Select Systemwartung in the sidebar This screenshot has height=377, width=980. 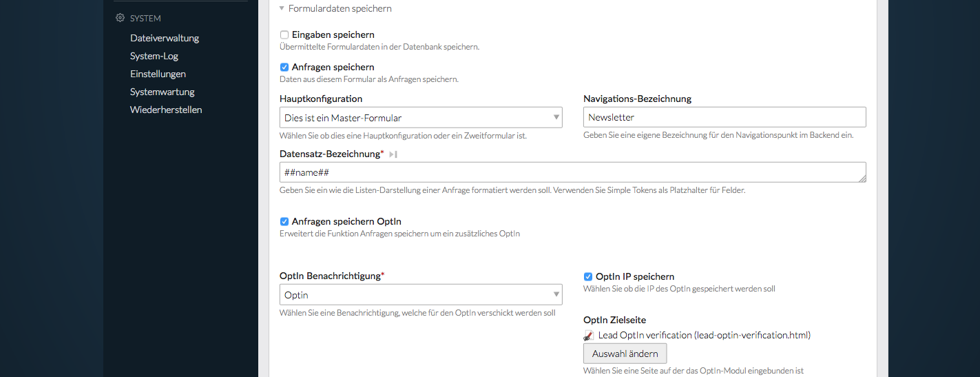tap(163, 92)
